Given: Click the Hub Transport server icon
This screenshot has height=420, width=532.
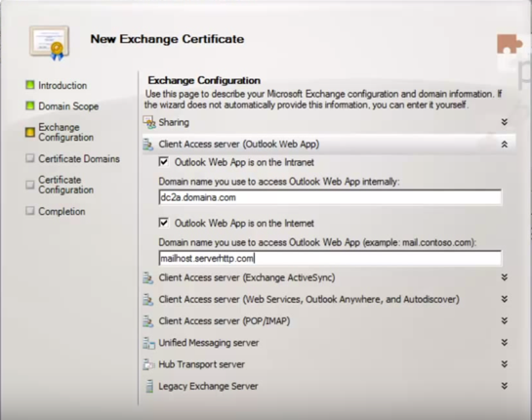Looking at the screenshot, I should [x=148, y=364].
